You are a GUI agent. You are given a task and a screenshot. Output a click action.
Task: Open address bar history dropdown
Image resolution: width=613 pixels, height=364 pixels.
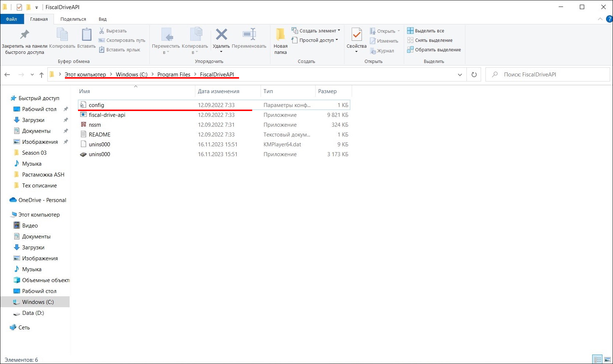pos(460,75)
